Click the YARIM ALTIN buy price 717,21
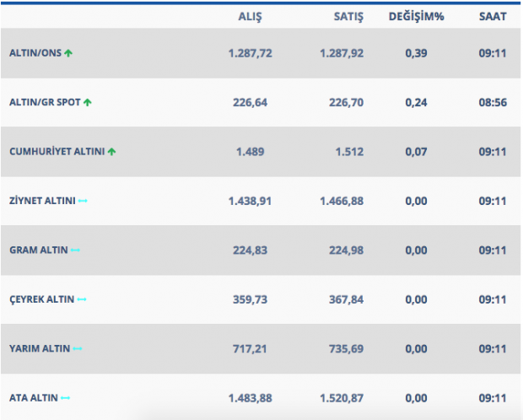 point(250,348)
